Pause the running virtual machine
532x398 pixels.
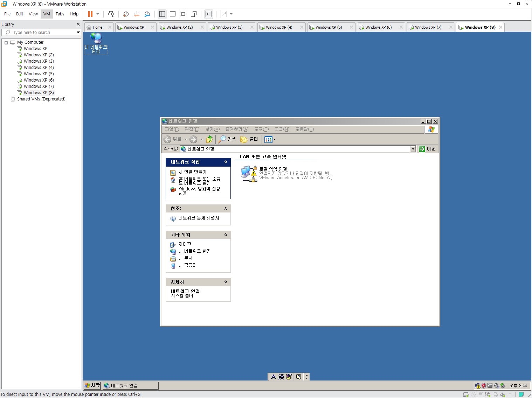point(90,14)
